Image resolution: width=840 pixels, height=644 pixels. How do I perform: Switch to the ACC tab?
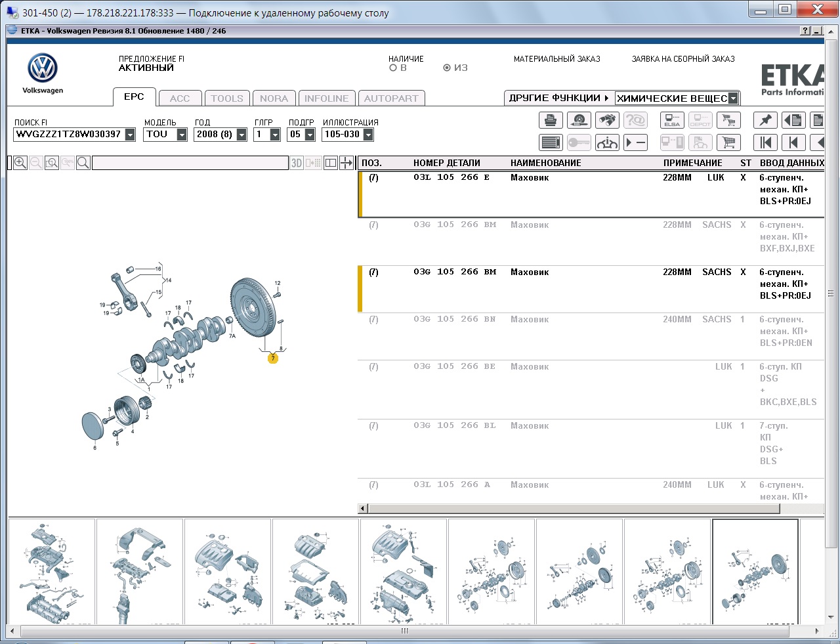pyautogui.click(x=180, y=98)
